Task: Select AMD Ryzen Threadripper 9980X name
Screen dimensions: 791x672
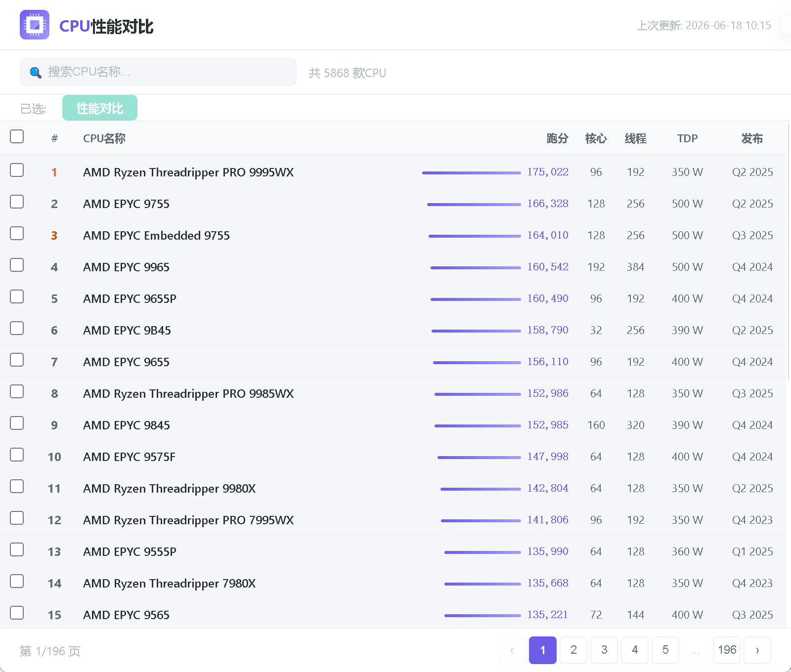Action: 170,489
